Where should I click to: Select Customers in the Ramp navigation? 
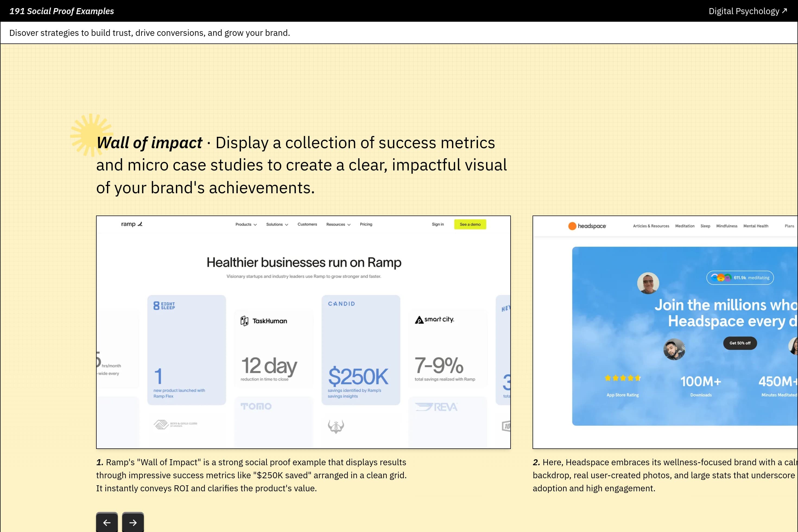[307, 224]
